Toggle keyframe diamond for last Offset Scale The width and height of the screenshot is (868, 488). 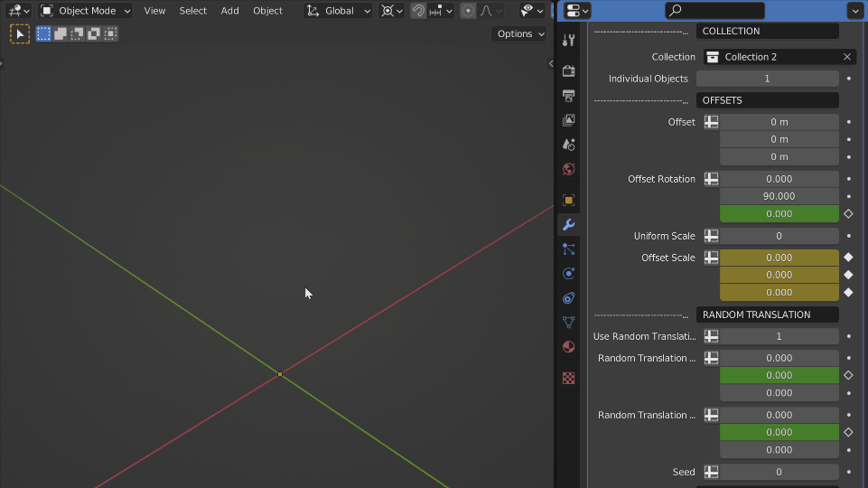[848, 292]
